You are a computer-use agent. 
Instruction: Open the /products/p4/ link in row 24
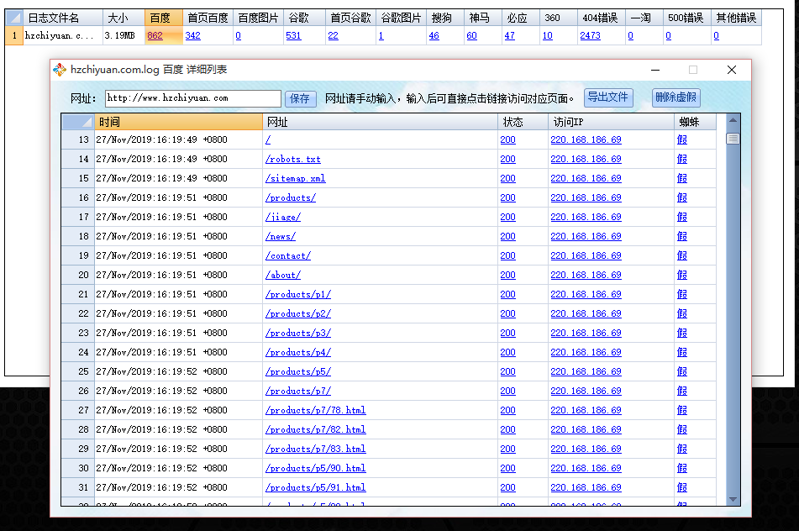(298, 352)
